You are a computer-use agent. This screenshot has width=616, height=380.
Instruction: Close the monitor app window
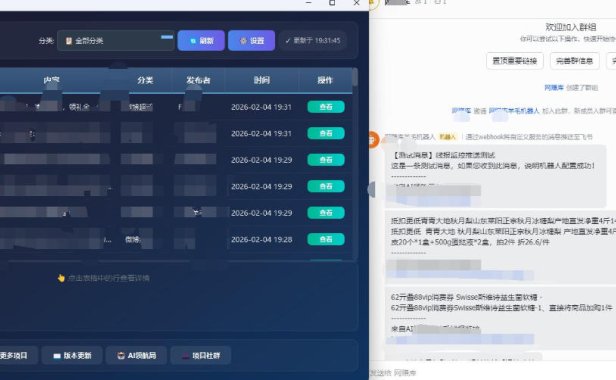click(356, 3)
